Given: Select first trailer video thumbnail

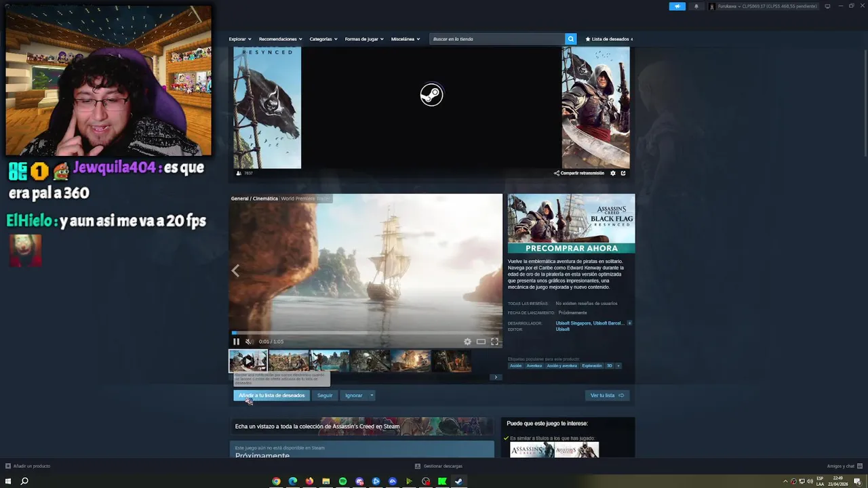Looking at the screenshot, I should [x=248, y=361].
